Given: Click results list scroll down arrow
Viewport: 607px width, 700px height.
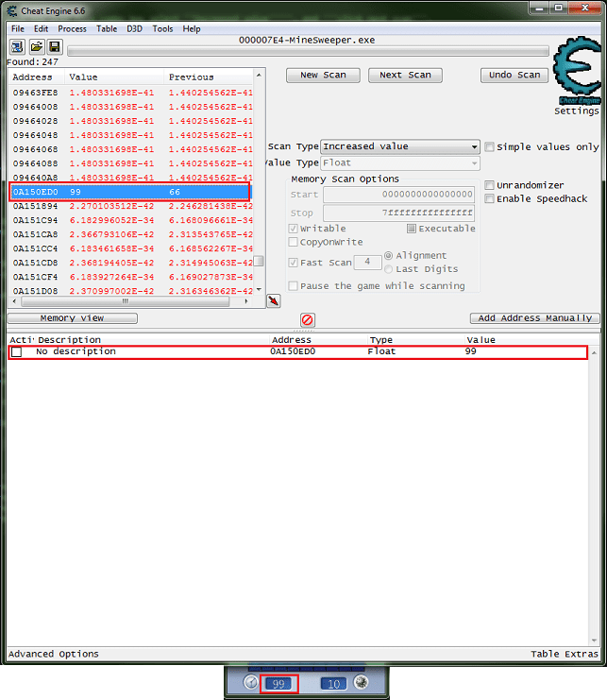Looking at the screenshot, I should tap(259, 290).
